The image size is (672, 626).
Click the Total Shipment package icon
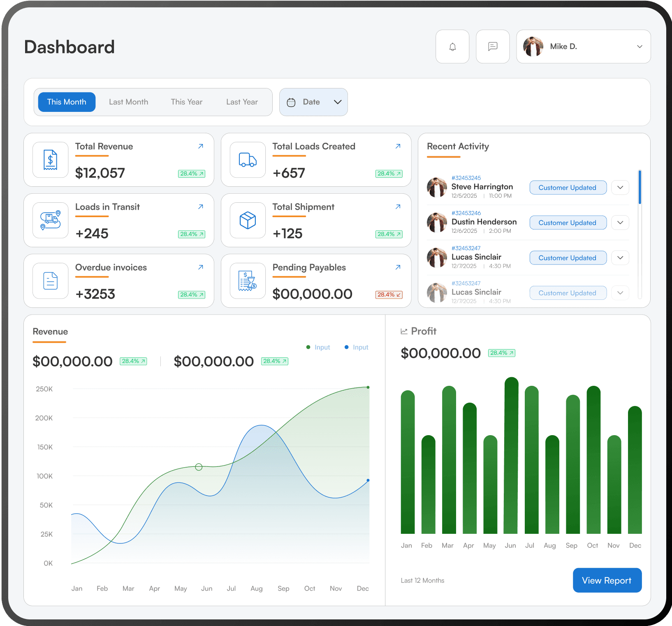pyautogui.click(x=247, y=220)
